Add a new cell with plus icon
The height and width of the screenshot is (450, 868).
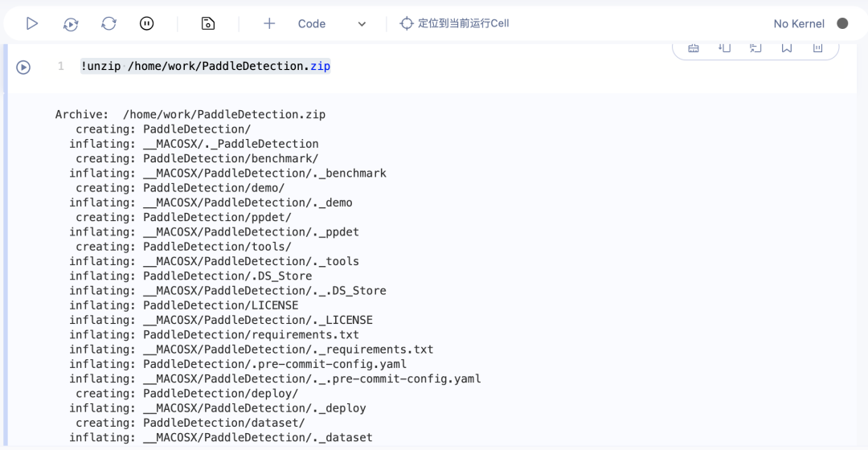point(269,23)
